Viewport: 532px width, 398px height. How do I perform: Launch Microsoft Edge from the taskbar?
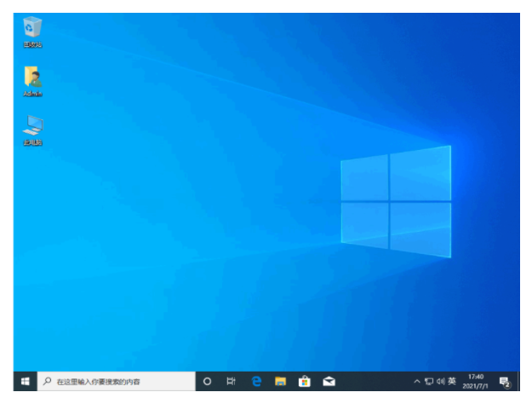(x=256, y=381)
